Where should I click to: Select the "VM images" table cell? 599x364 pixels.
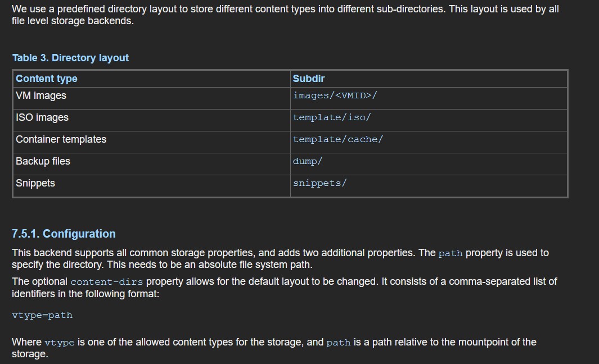coord(41,95)
